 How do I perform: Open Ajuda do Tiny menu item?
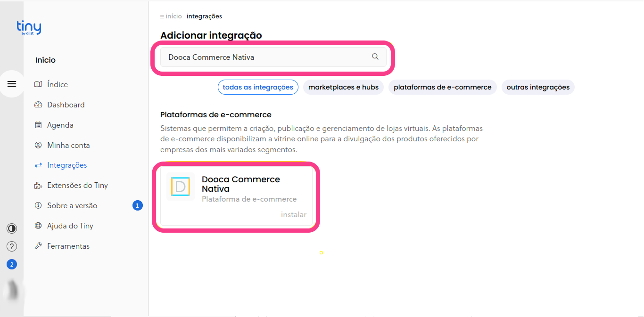coord(70,226)
